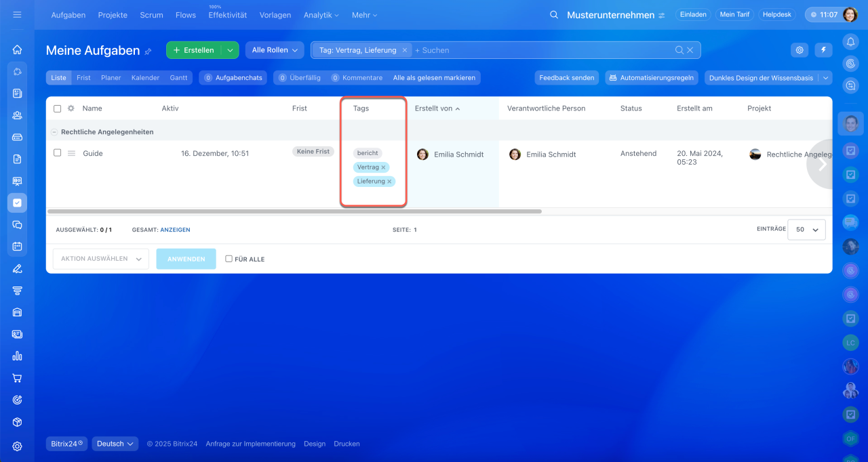Open task list settings gear button

(800, 50)
